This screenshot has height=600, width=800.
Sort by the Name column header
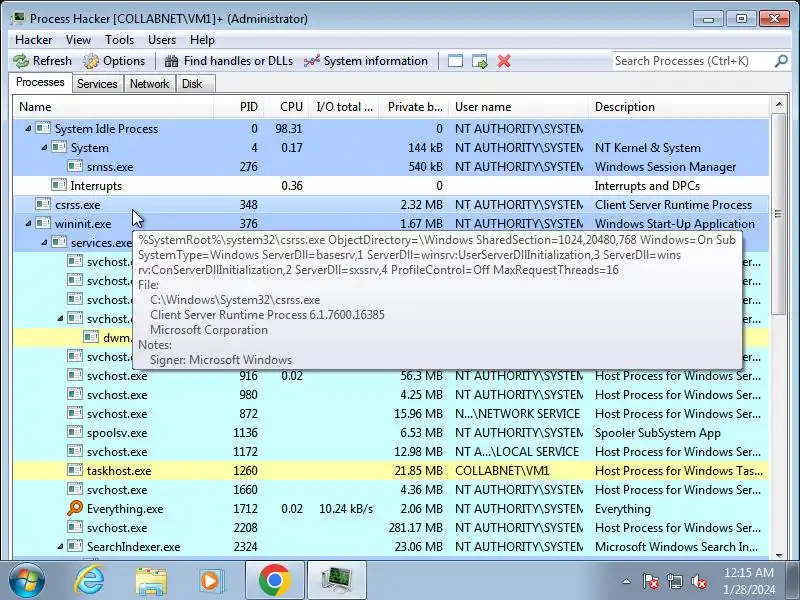(113, 107)
